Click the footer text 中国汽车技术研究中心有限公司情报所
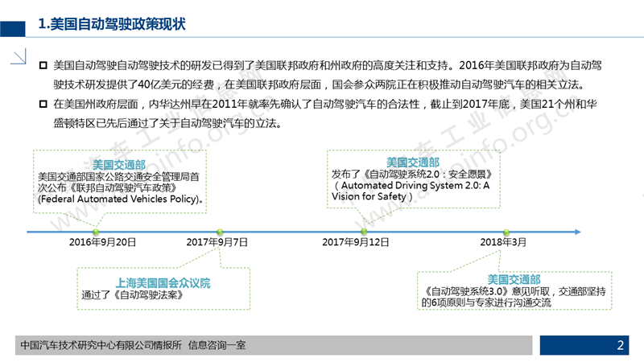The image size is (644, 362). [101, 345]
